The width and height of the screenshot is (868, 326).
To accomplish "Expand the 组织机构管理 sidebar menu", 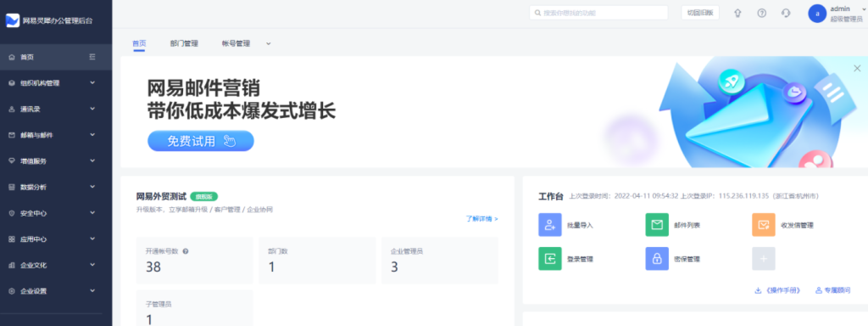I will [56, 83].
